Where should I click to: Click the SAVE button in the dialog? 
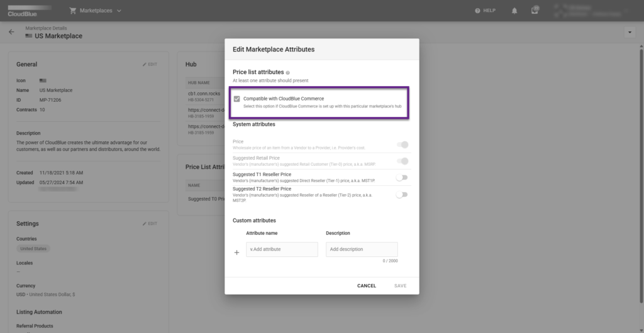pos(401,286)
